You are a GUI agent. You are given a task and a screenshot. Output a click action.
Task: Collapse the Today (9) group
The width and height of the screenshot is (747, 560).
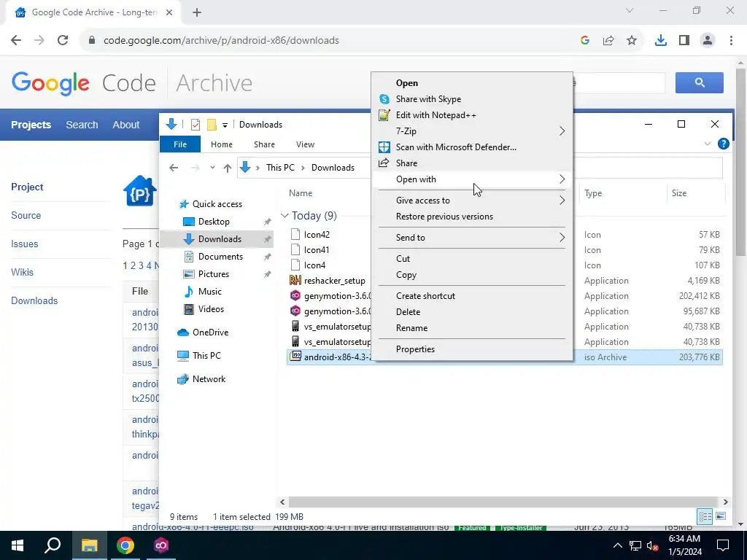285,216
